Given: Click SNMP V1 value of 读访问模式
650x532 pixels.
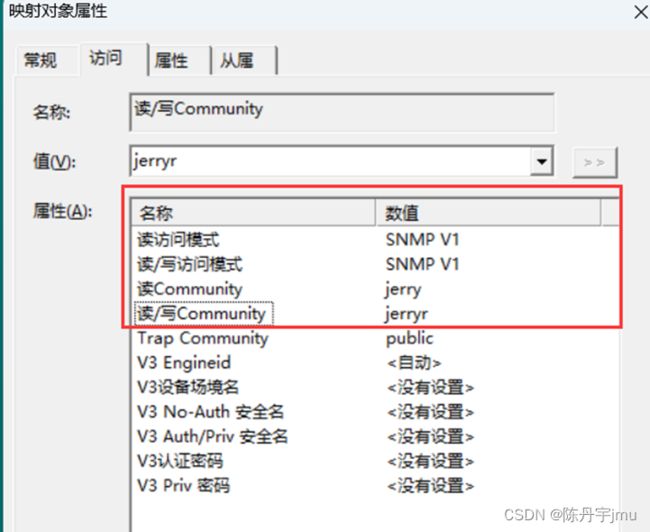Looking at the screenshot, I should tap(422, 240).
